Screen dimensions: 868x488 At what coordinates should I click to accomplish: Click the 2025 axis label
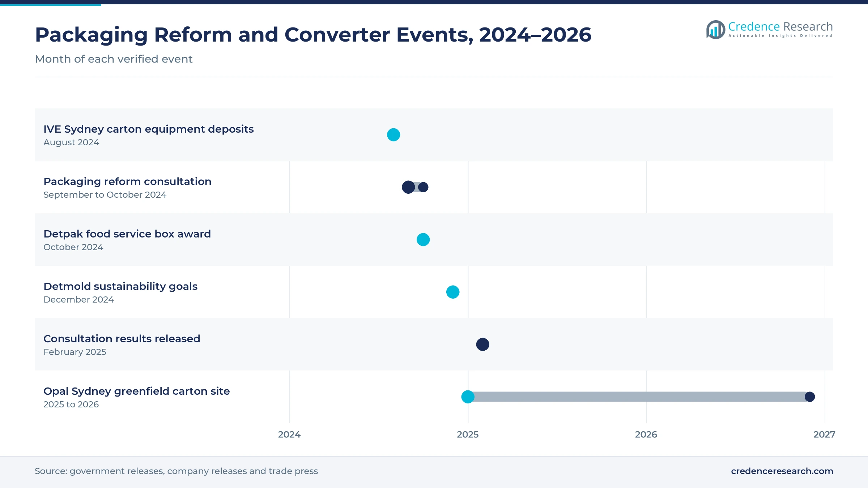click(x=468, y=435)
